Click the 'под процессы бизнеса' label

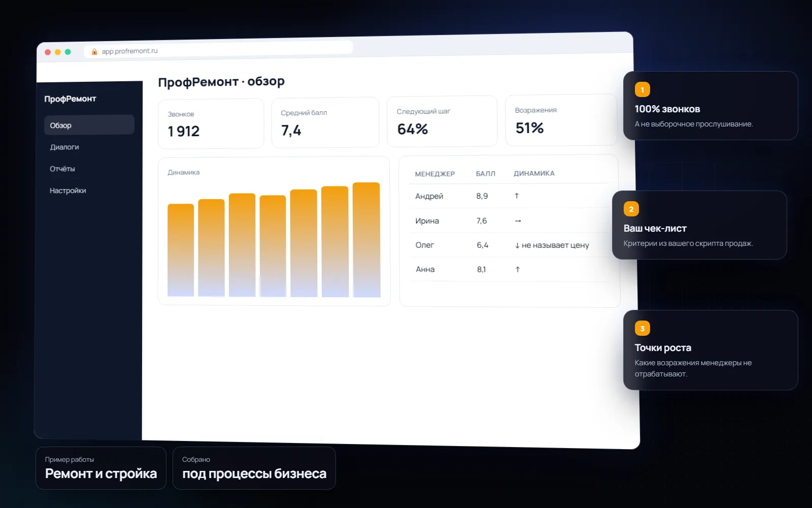tap(254, 473)
